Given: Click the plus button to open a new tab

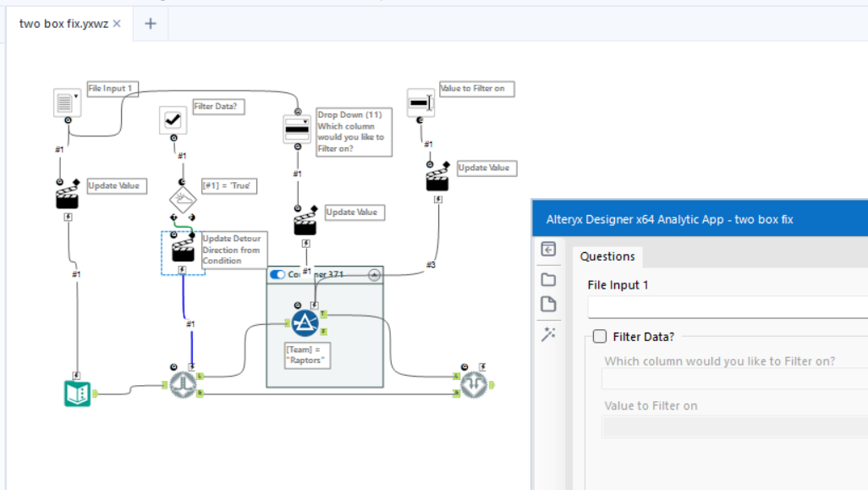Looking at the screenshot, I should (x=150, y=24).
